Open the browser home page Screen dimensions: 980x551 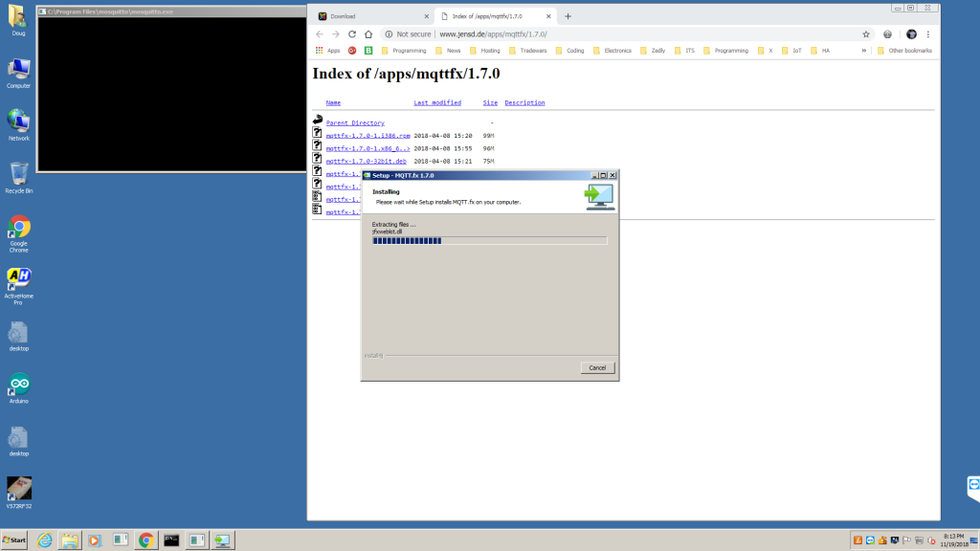[368, 34]
